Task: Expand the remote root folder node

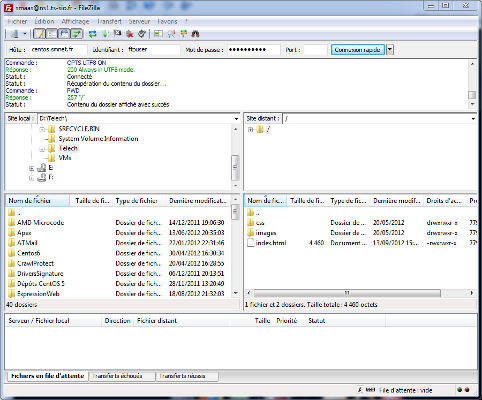Action: click(x=250, y=129)
